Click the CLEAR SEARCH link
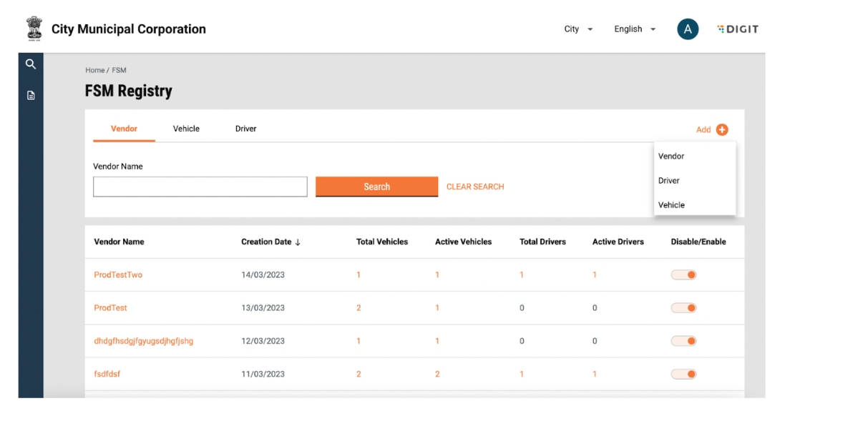 [x=475, y=187]
